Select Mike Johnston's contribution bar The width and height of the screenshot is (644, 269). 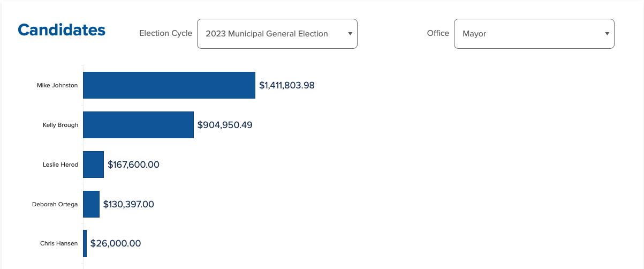point(169,85)
